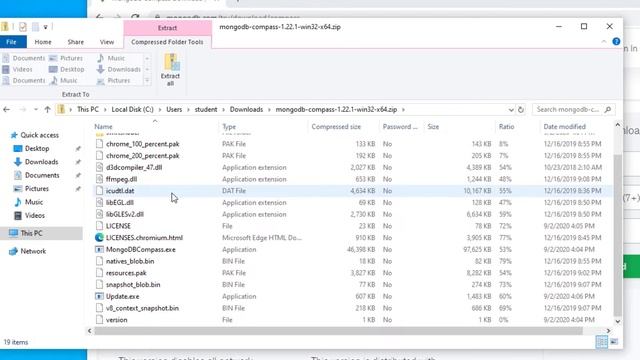Select the file icudtl.dat
640x360 pixels.
click(x=120, y=191)
